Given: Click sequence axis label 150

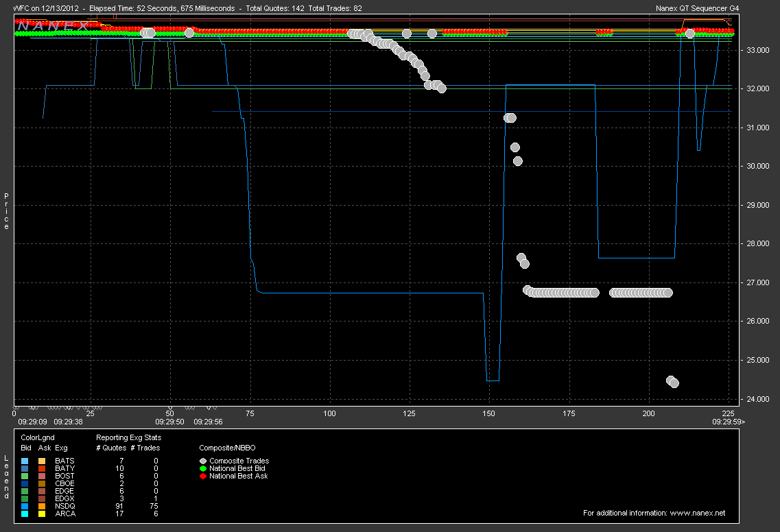Looking at the screenshot, I should (489, 413).
